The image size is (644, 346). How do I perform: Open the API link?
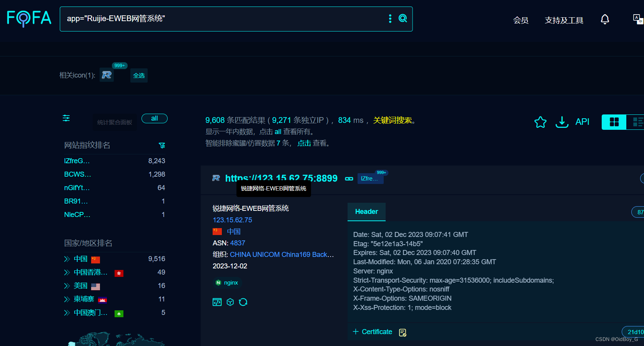tap(582, 122)
